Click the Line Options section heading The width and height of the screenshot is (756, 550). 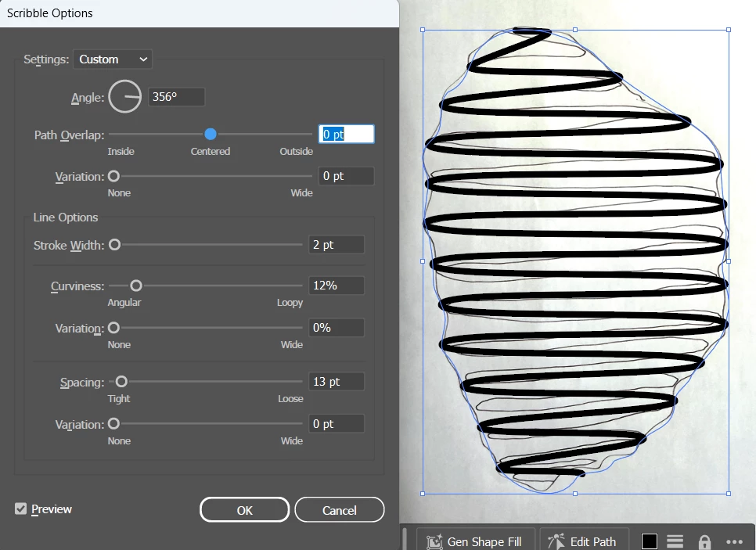pyautogui.click(x=66, y=217)
